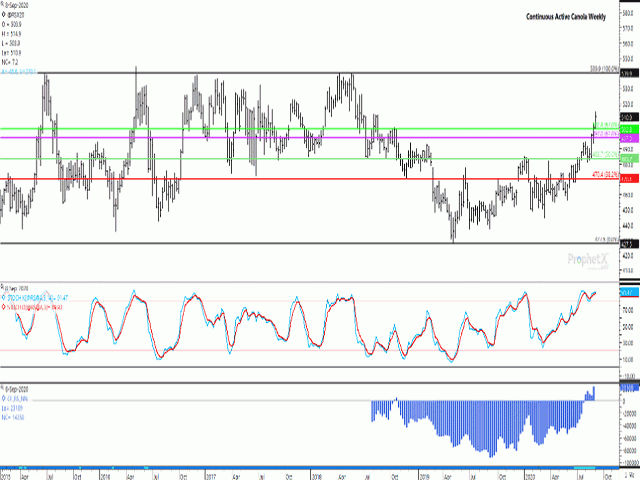Click the bright green price tag above the purple tag
The height and width of the screenshot is (480, 640).
point(629,129)
